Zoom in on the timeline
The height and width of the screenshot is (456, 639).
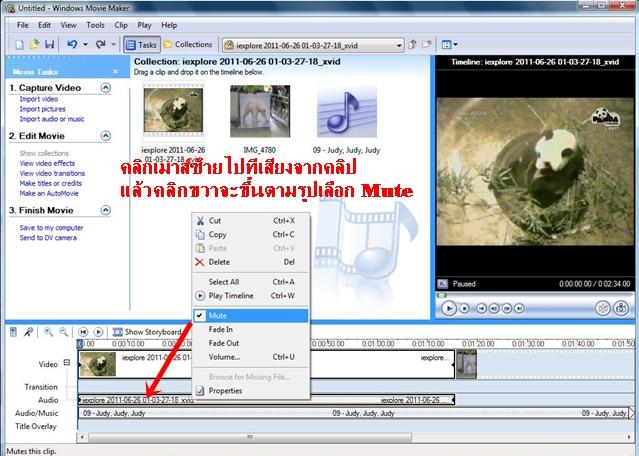48,332
